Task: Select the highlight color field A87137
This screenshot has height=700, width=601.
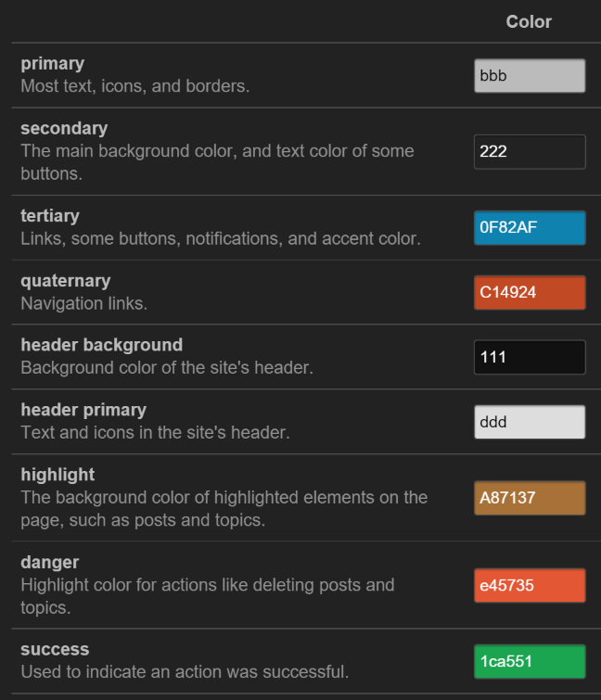Action: 529,498
